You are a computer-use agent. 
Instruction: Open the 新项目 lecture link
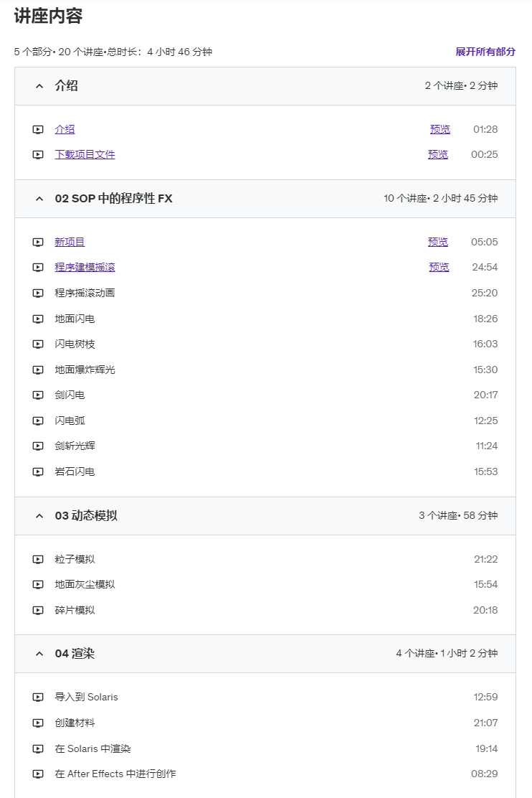pyautogui.click(x=70, y=242)
